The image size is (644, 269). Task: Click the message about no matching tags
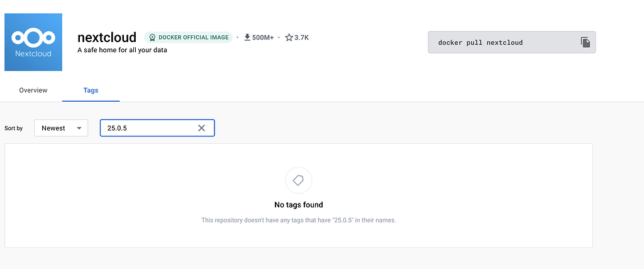[x=299, y=220]
